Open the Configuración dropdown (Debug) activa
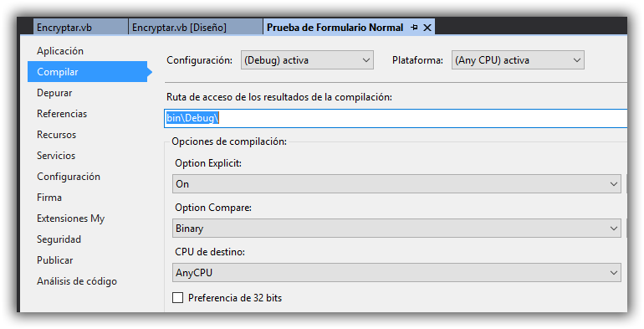 [307, 60]
